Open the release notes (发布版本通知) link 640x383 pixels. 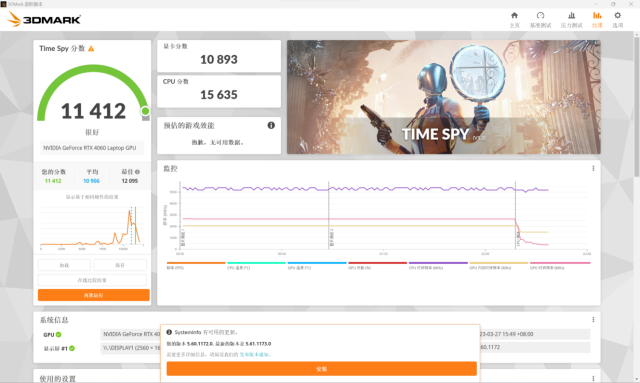coord(254,354)
